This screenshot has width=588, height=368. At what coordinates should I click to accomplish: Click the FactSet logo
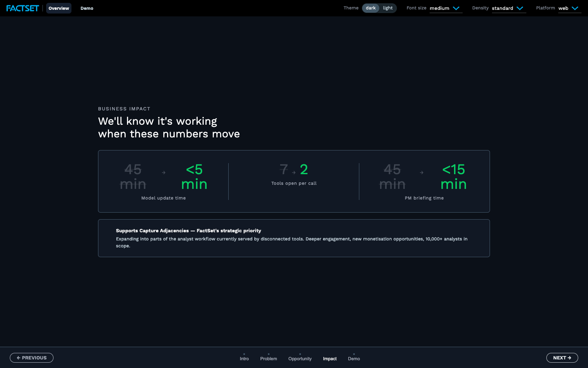pyautogui.click(x=22, y=8)
